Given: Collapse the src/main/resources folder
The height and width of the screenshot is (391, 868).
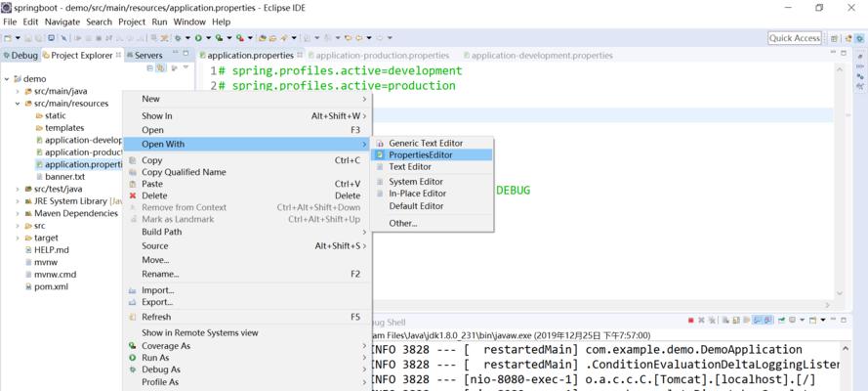Looking at the screenshot, I should [x=18, y=104].
